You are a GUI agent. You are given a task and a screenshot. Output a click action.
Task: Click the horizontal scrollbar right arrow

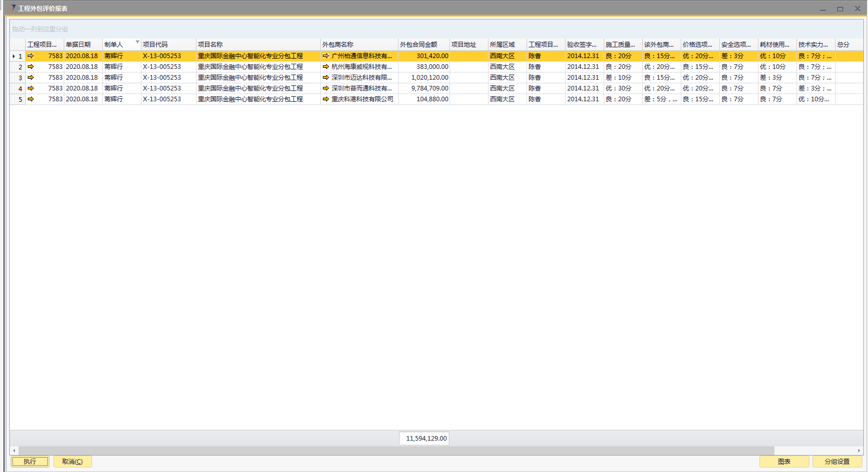[859, 451]
